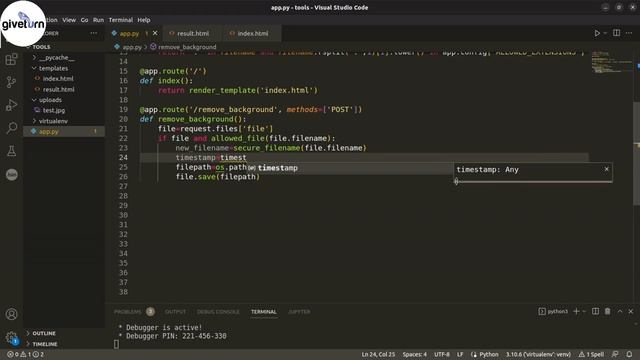Switch to the JUPYTER panel tab
The image size is (640, 360).
click(299, 312)
